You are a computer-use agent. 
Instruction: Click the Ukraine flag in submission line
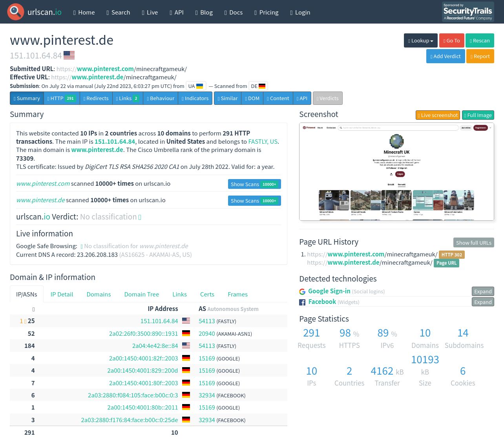[199, 86]
